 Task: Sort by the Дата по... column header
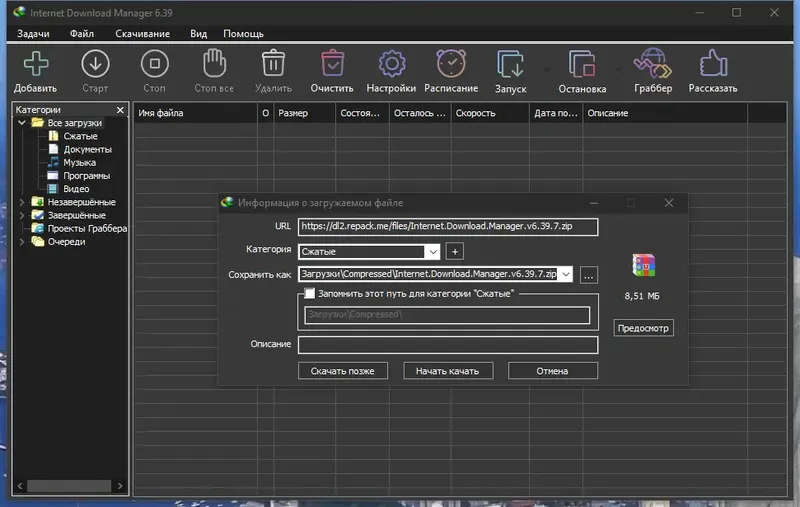pos(556,113)
